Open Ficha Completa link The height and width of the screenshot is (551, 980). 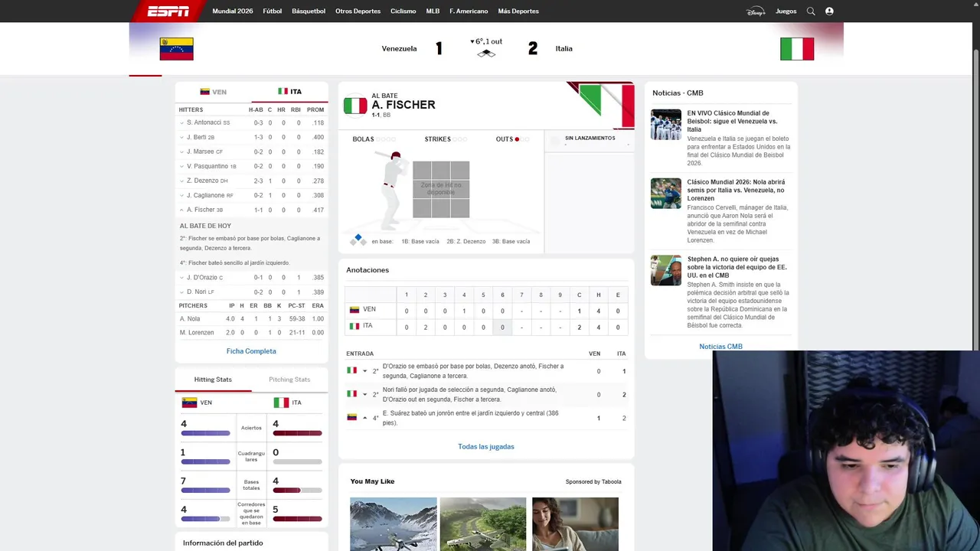click(x=251, y=351)
